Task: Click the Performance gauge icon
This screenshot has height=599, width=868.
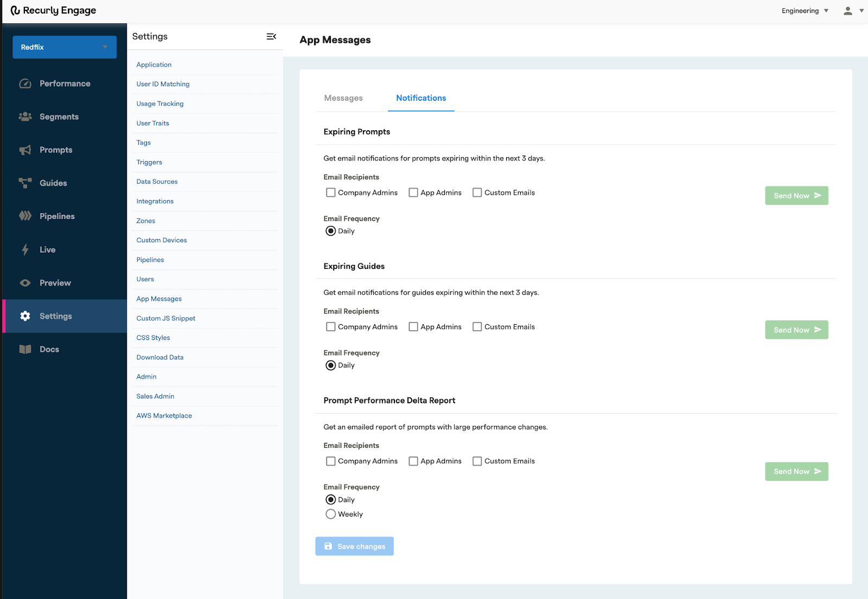Action: click(x=25, y=83)
